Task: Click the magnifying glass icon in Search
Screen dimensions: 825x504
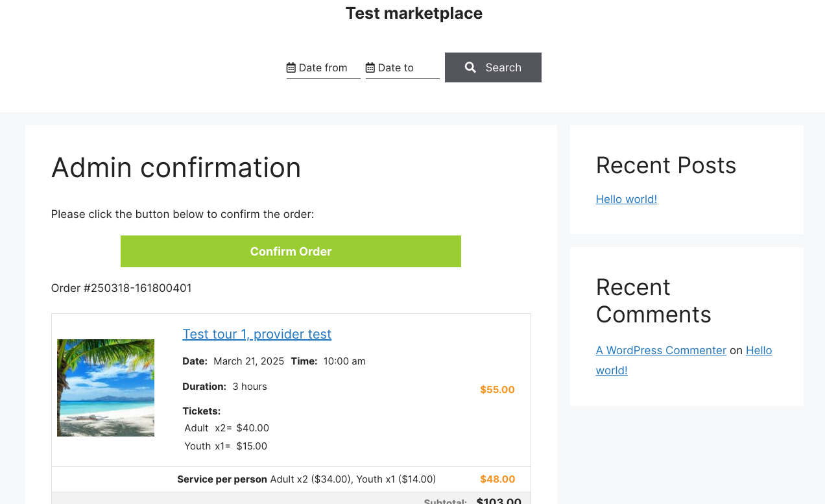Action: [471, 67]
